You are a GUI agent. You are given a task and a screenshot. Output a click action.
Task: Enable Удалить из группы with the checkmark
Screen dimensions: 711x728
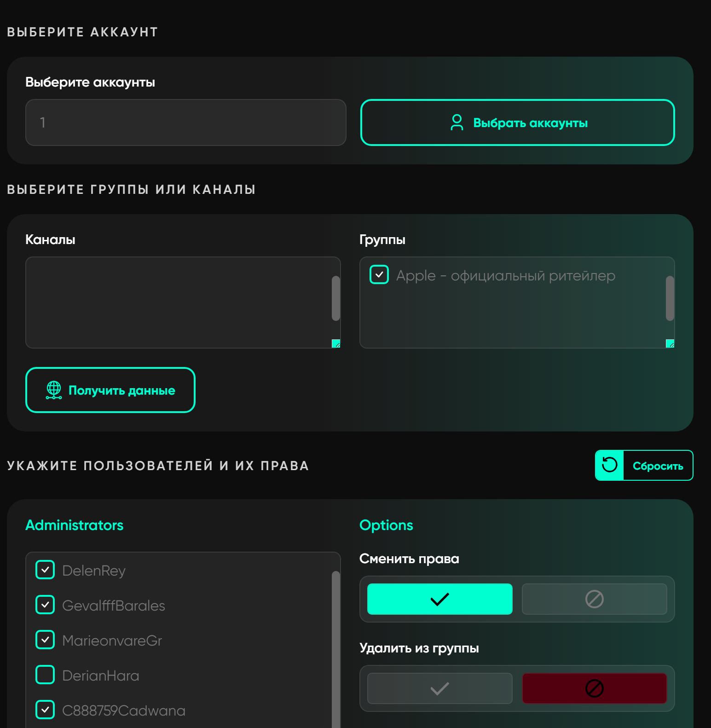[x=439, y=688]
